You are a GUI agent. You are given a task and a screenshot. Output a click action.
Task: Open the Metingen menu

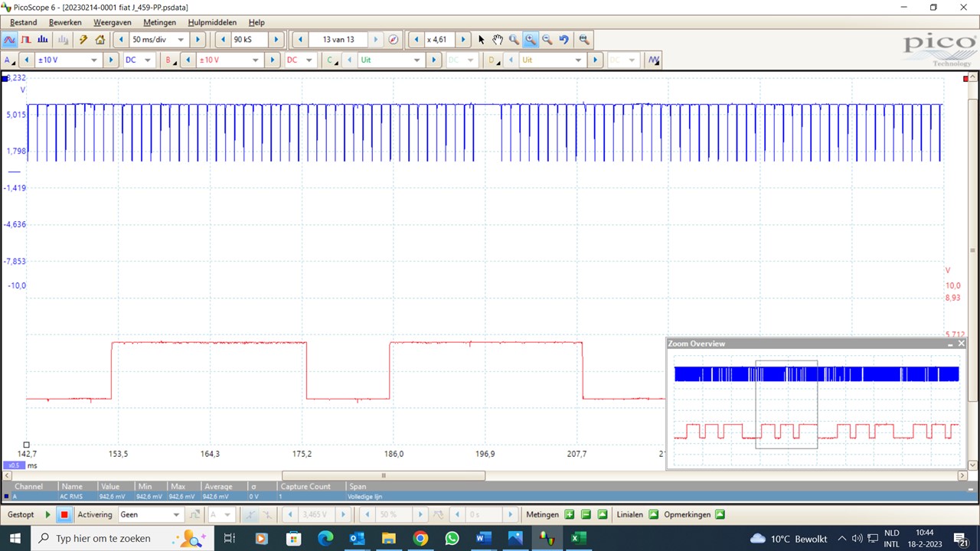[x=159, y=23]
